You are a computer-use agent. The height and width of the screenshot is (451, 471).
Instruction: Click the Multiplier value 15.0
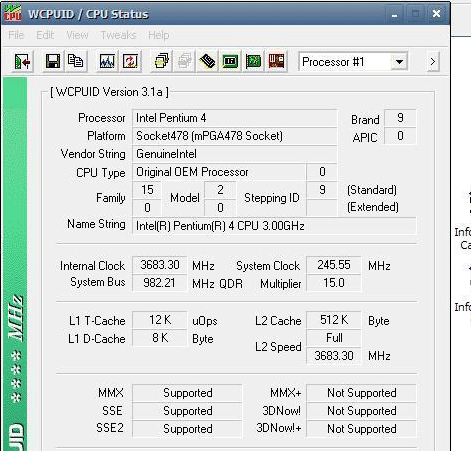point(334,283)
